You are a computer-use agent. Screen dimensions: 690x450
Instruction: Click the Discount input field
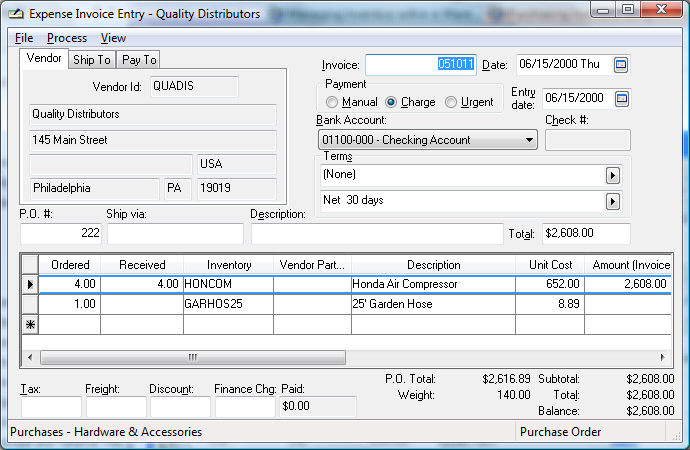coord(180,406)
